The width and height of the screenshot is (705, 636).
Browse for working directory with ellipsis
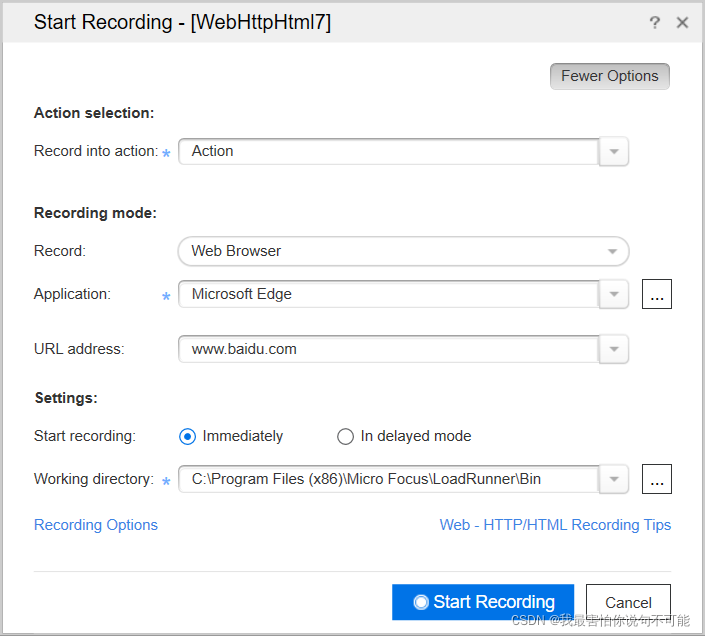(656, 479)
